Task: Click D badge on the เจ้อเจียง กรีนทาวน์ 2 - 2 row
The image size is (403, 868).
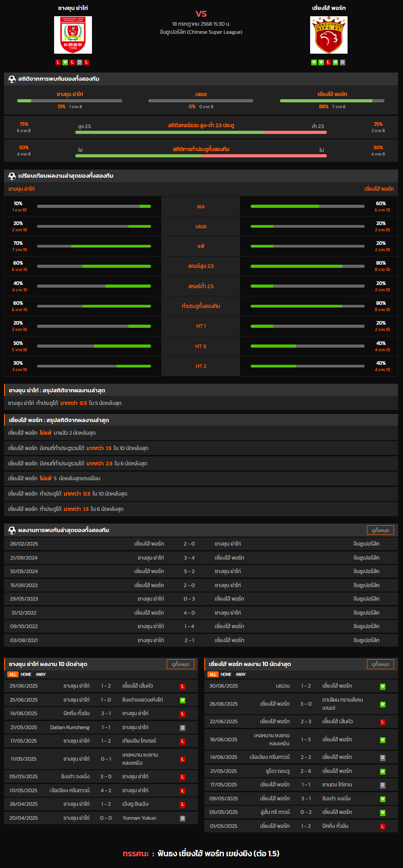Action: tap(383, 758)
